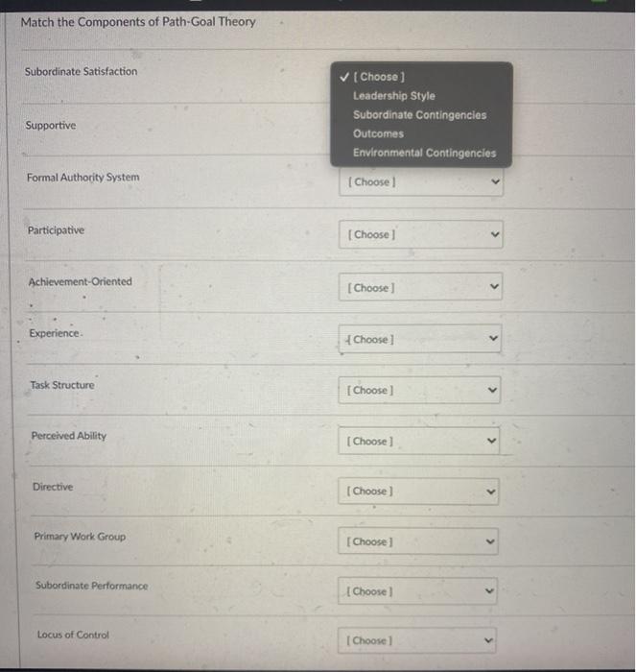Expand the Directive dropdown
The width and height of the screenshot is (636, 672).
[x=418, y=492]
